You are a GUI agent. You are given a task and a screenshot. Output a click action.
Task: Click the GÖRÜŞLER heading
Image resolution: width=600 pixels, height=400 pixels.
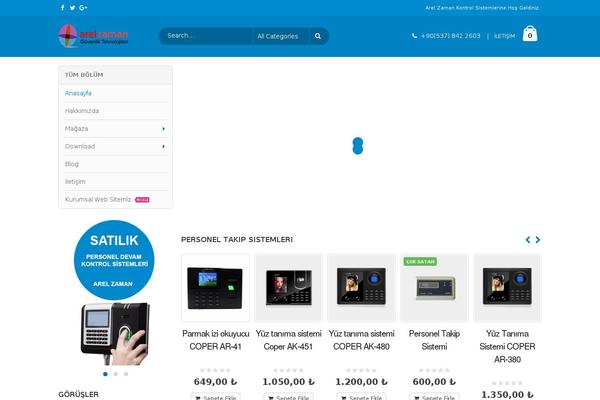(x=78, y=394)
